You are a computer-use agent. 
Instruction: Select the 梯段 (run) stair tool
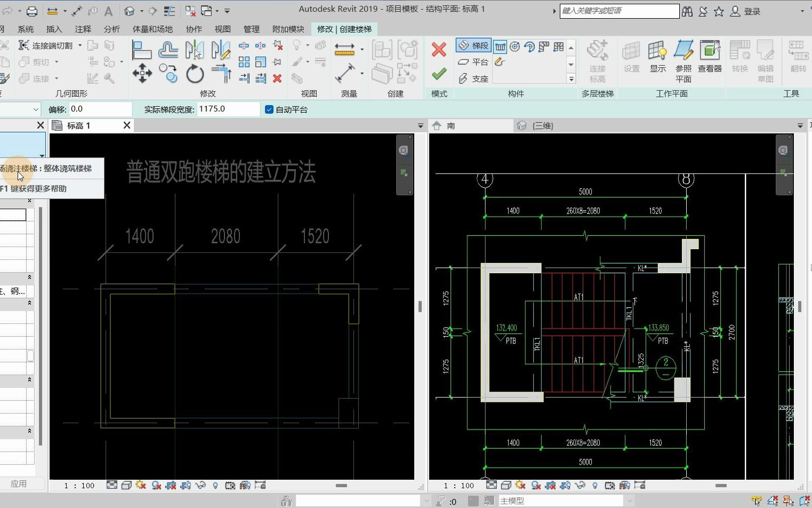[x=473, y=45]
